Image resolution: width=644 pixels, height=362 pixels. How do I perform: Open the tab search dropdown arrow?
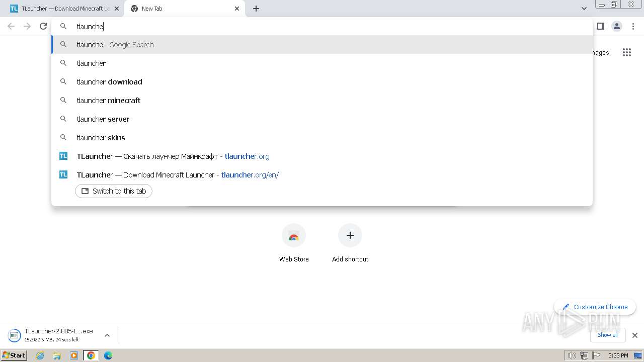[584, 9]
